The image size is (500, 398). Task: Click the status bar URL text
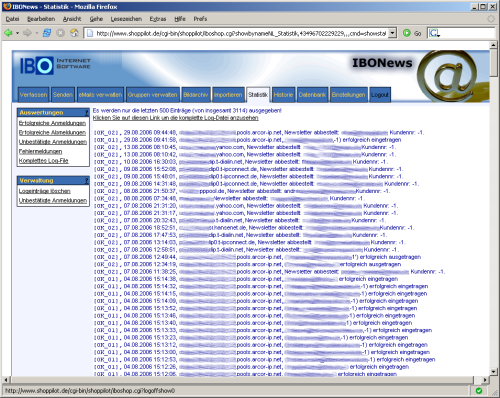(x=90, y=391)
